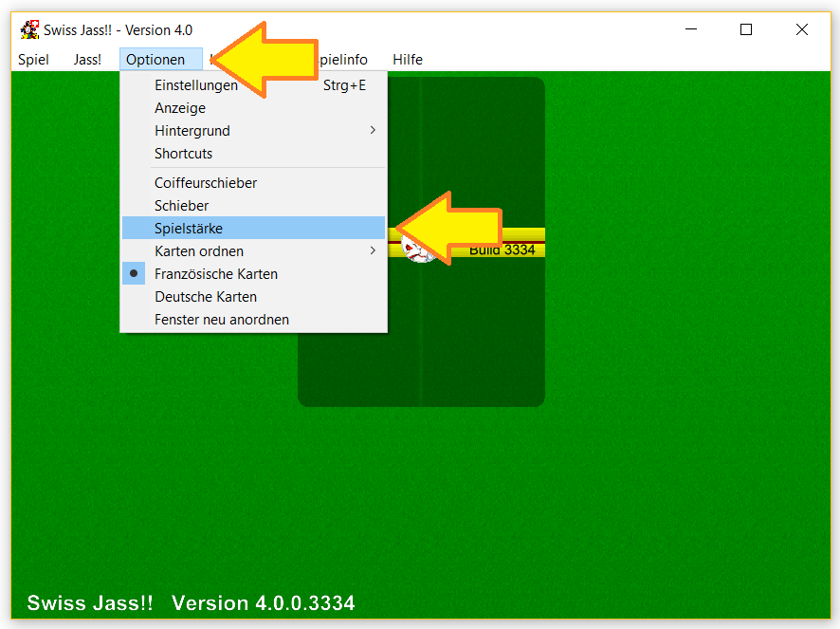Expand the Hintergrund submenu
Viewport: 840px width, 629px height.
(253, 131)
